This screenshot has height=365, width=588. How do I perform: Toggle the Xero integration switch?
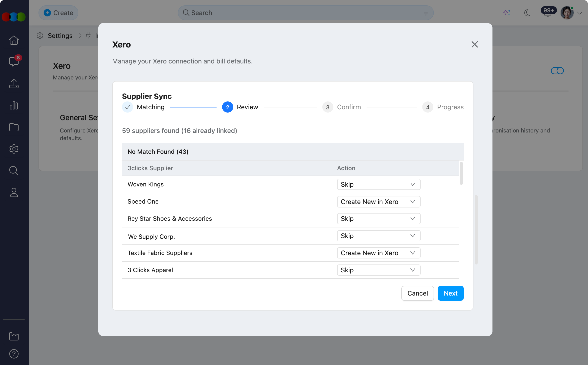pyautogui.click(x=557, y=71)
